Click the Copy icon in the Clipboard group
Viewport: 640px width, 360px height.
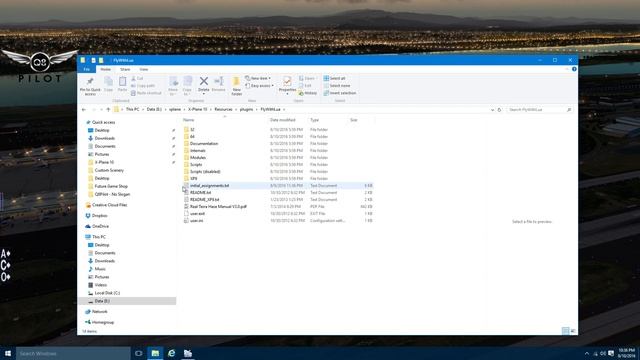(x=108, y=82)
